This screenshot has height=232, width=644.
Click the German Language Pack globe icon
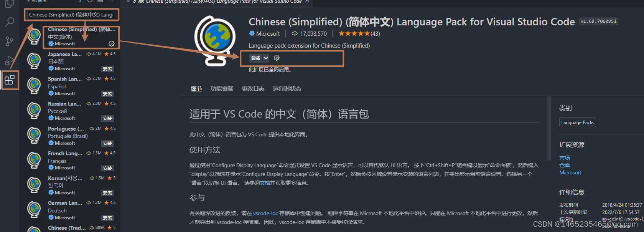tap(34, 209)
